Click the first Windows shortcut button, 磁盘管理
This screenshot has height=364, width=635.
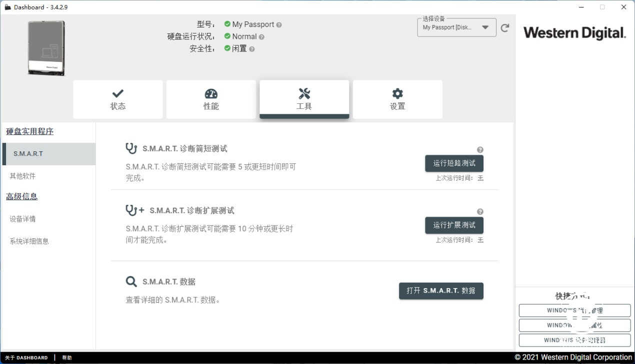pos(574,311)
